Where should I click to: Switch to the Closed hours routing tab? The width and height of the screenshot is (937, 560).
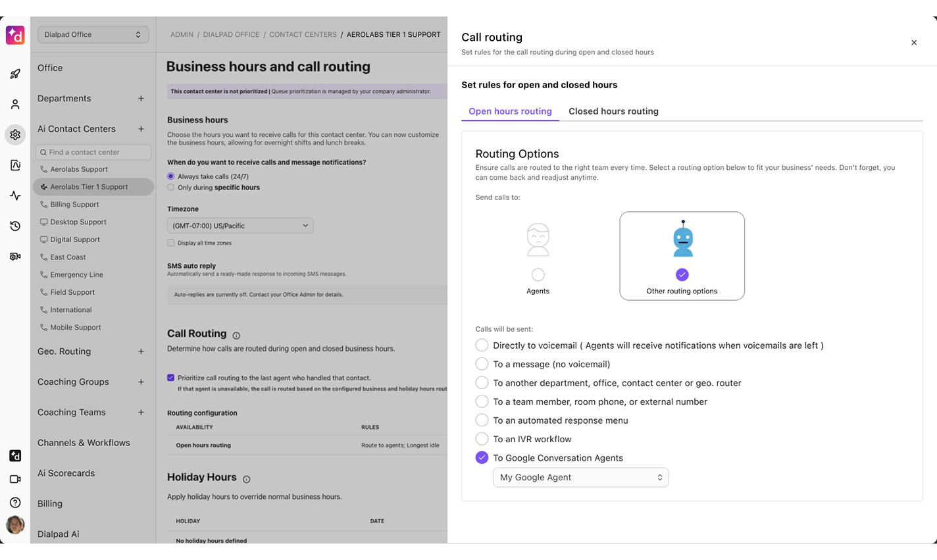[x=613, y=111]
